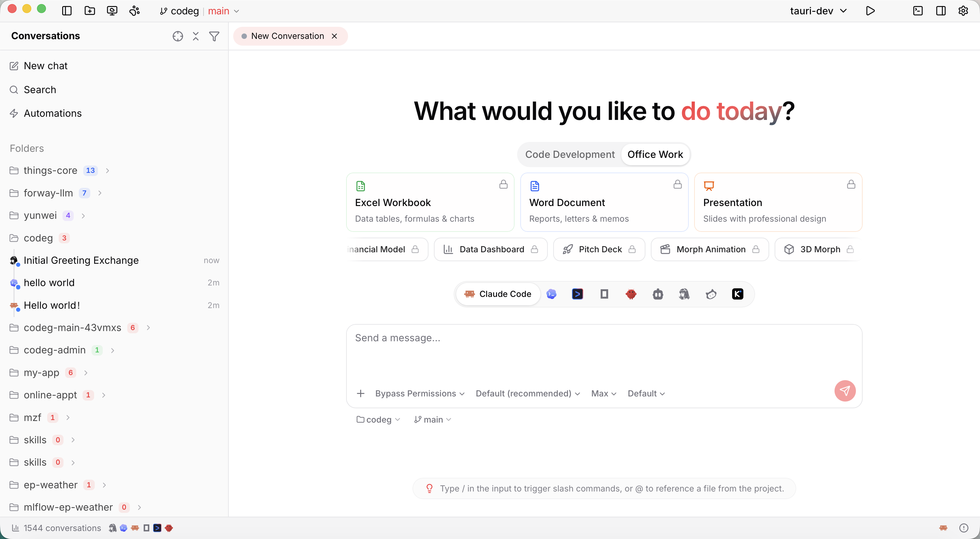Open settings gear icon at top right
Screen dimensions: 980x539
point(963,11)
